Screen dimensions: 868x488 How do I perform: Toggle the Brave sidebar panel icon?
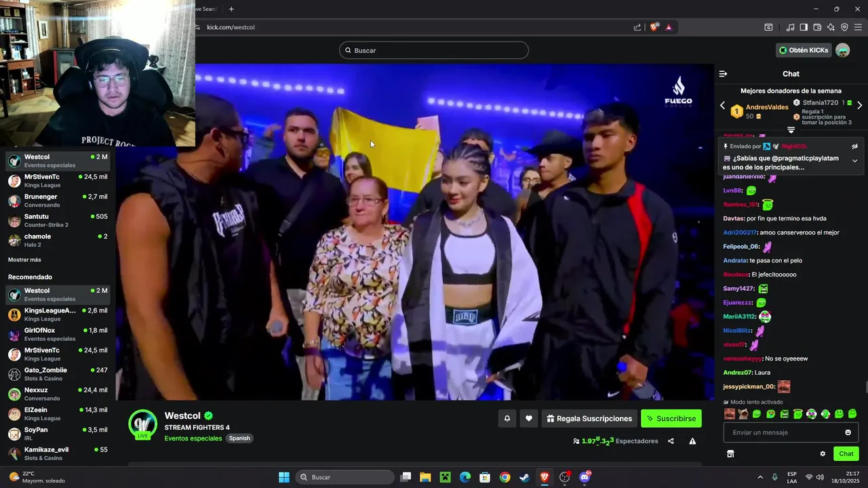point(804,27)
